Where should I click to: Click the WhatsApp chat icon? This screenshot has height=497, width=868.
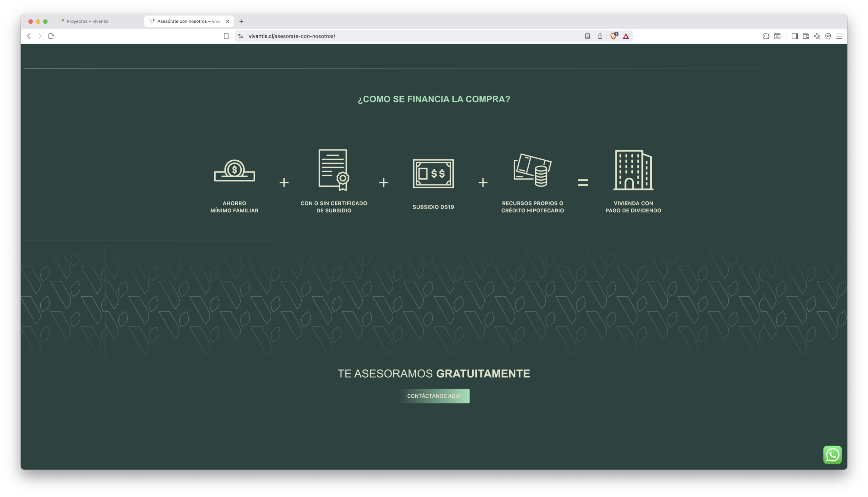[832, 455]
